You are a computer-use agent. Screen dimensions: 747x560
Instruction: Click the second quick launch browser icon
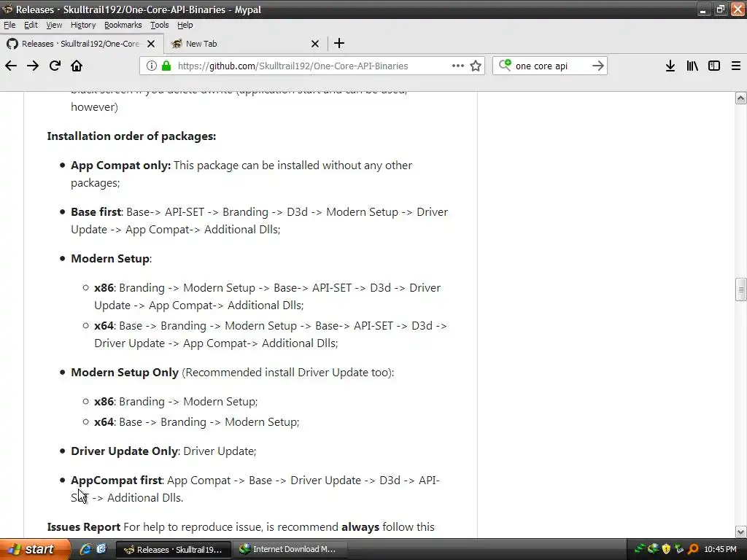pos(101,549)
